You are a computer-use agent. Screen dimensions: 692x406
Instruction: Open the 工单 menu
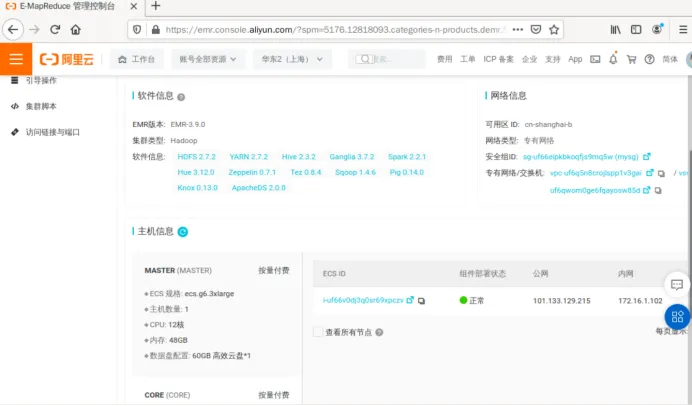(467, 59)
